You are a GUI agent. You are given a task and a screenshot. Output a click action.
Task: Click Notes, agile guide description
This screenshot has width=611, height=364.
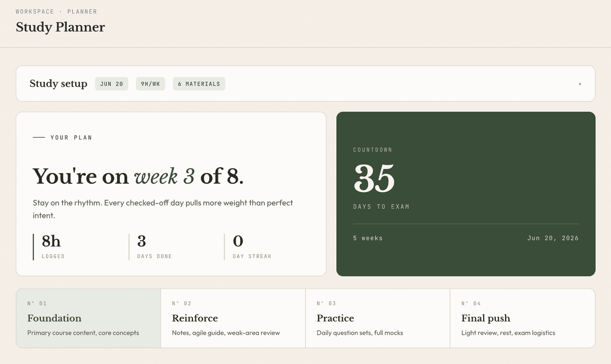pos(226,333)
